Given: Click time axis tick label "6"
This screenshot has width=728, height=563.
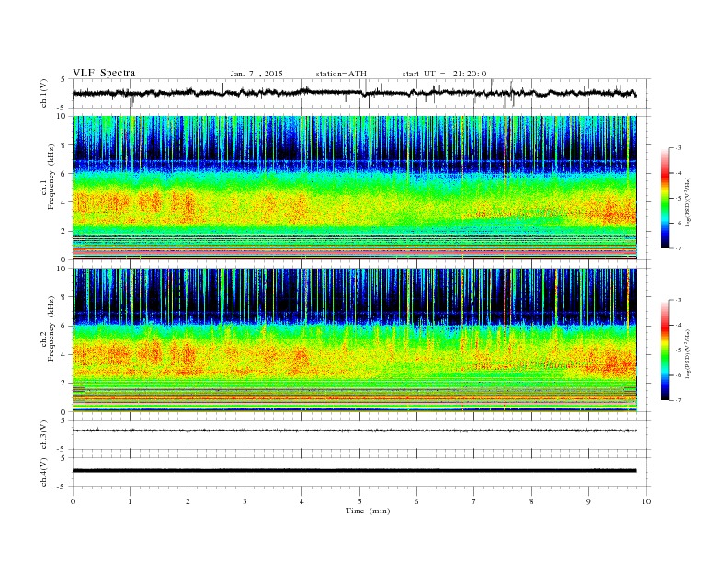Looking at the screenshot, I should pos(416,501).
